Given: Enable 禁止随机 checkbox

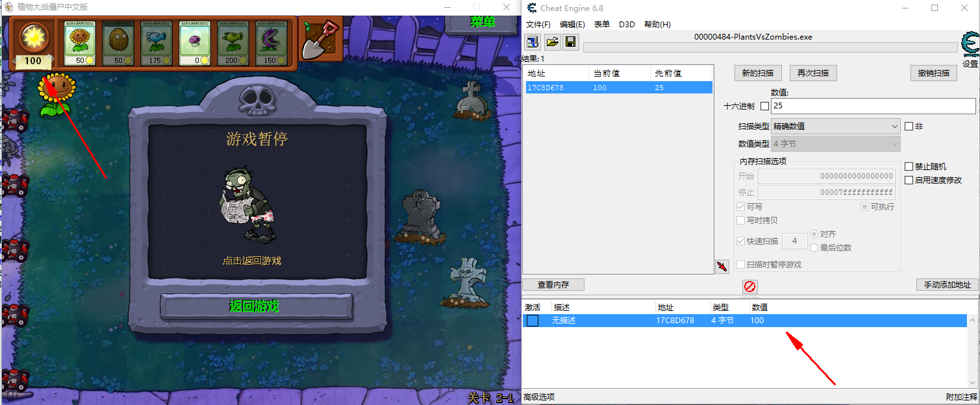Looking at the screenshot, I should pos(909,167).
